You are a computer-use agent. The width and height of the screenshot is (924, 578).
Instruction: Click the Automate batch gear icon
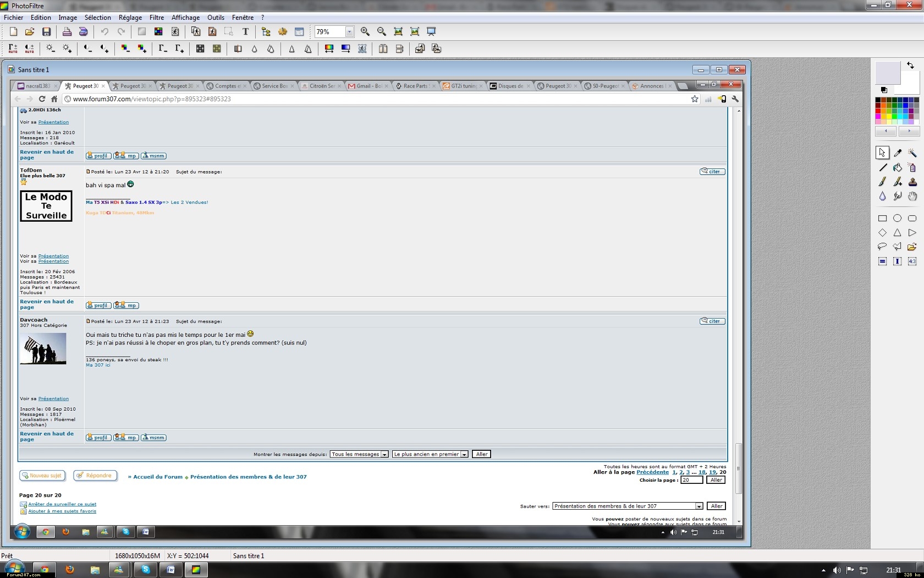(283, 31)
